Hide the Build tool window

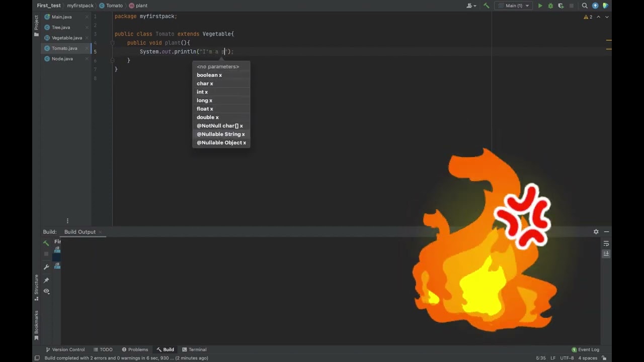(x=606, y=232)
